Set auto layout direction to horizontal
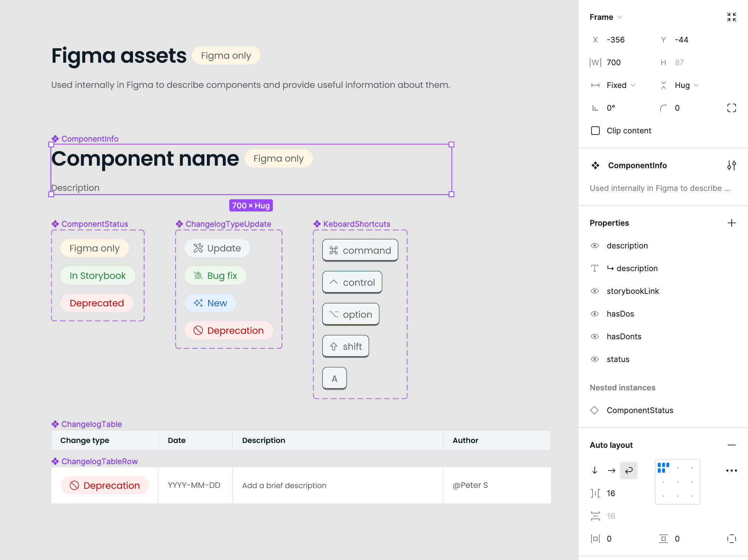This screenshot has height=560, width=748. coord(611,471)
